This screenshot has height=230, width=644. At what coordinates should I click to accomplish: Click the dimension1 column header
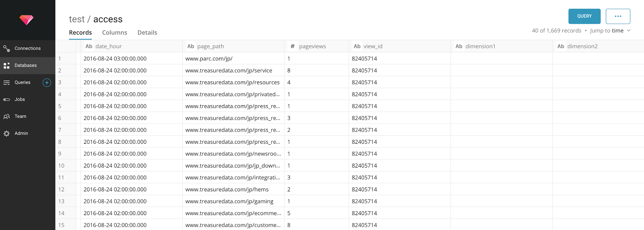point(502,46)
